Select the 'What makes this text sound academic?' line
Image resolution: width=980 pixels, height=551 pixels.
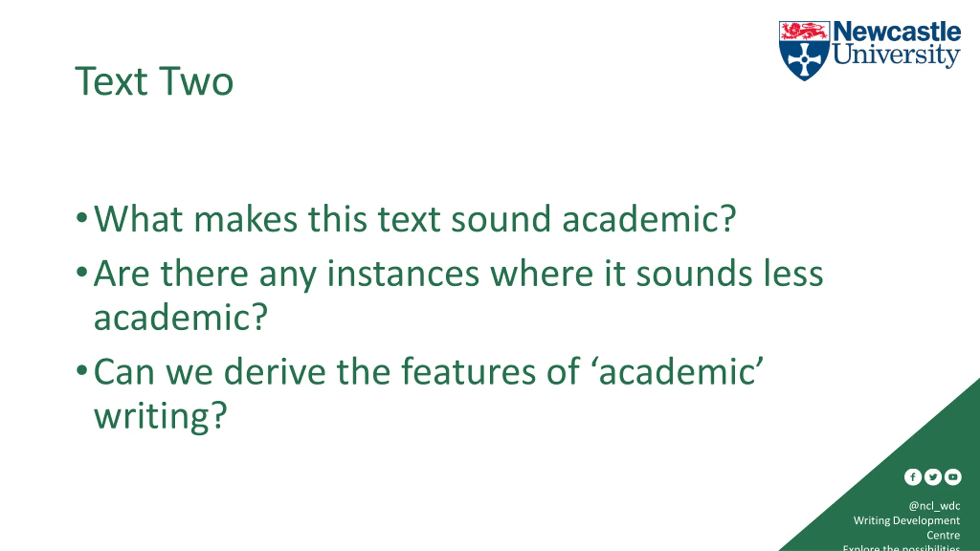pyautogui.click(x=415, y=219)
